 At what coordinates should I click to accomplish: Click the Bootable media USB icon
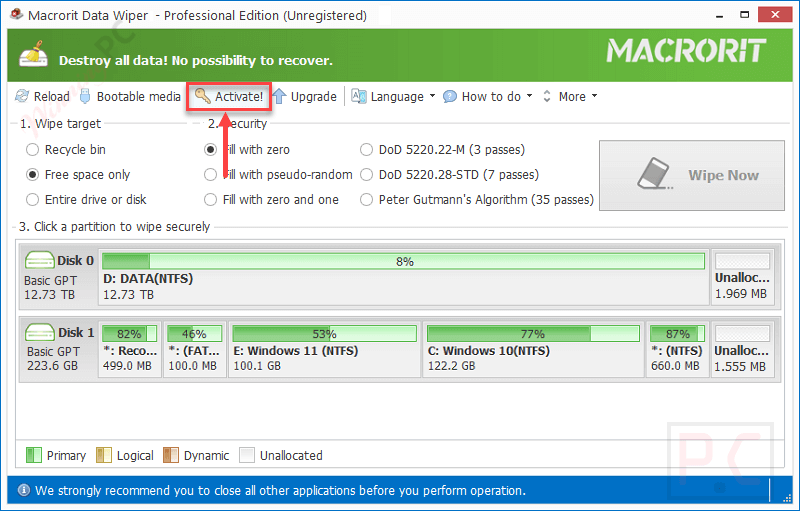(x=85, y=96)
